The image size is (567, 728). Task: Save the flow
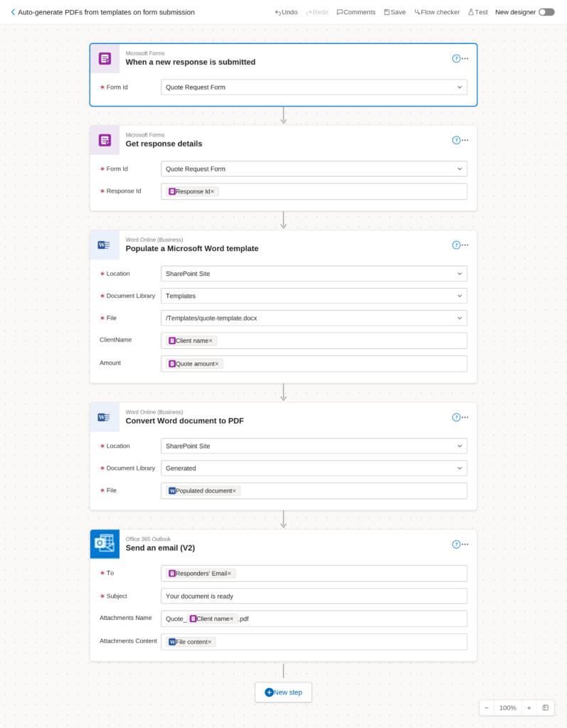tap(395, 12)
